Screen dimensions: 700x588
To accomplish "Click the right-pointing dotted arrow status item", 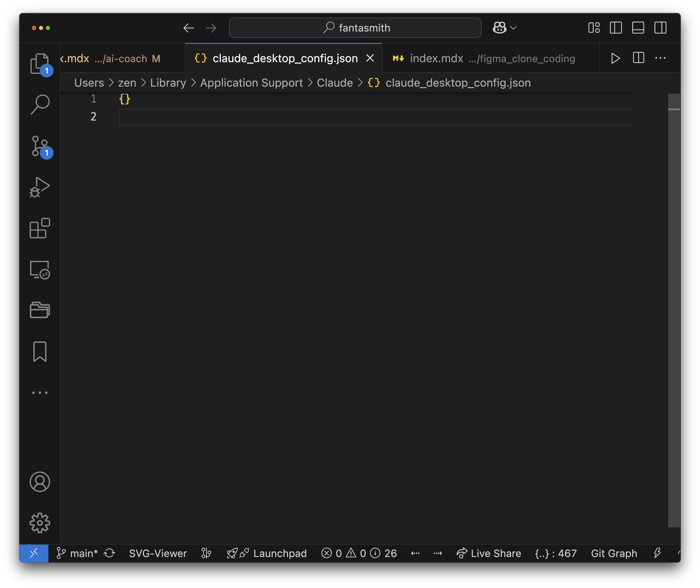I will (438, 553).
